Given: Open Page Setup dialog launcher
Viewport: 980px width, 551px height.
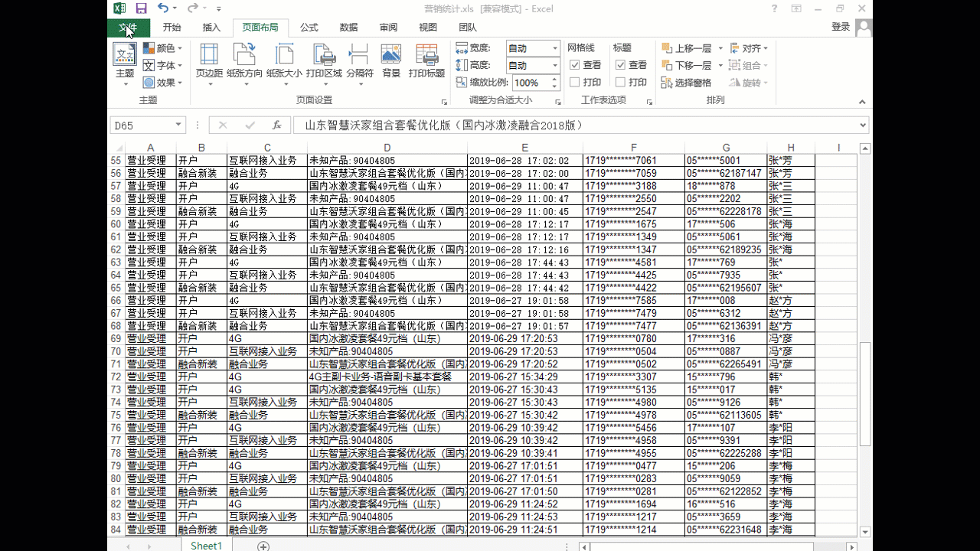Looking at the screenshot, I should click(444, 102).
